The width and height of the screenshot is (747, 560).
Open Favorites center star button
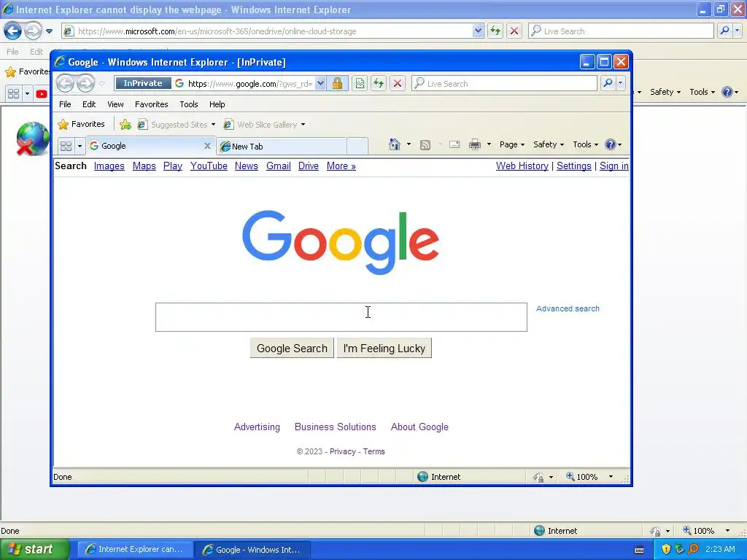[81, 124]
